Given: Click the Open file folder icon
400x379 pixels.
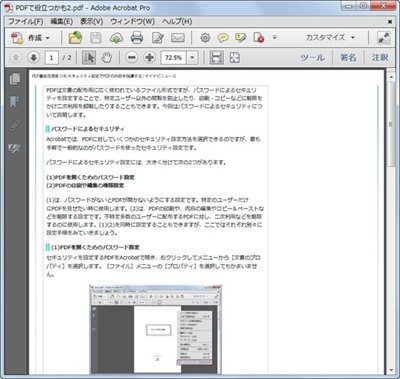Looking at the screenshot, I should [x=75, y=38].
